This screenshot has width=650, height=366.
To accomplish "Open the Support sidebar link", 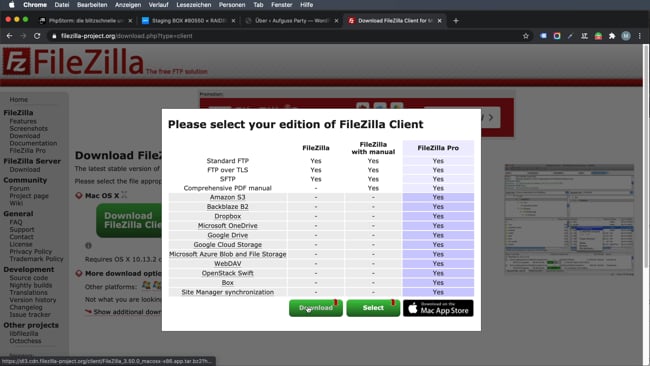I will point(22,230).
